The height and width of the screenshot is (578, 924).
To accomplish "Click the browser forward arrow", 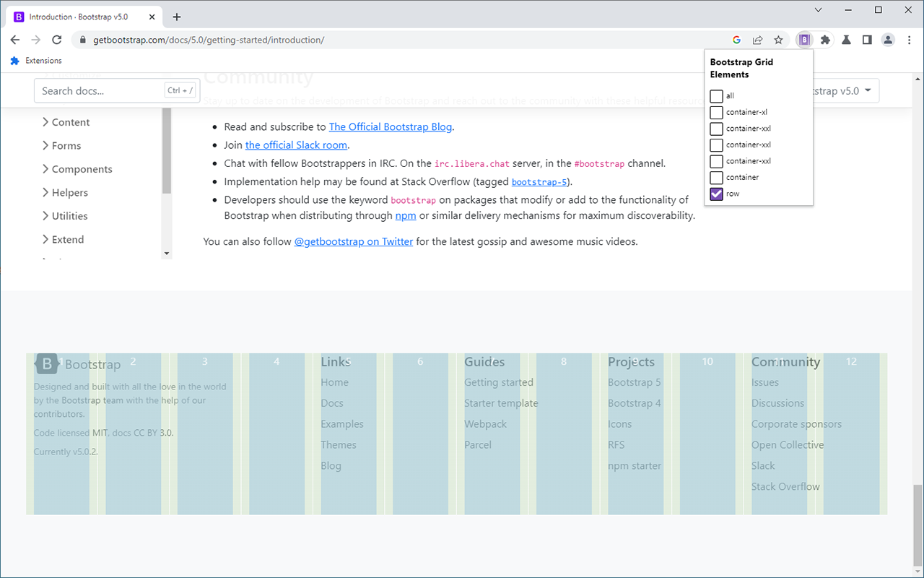I will [35, 40].
